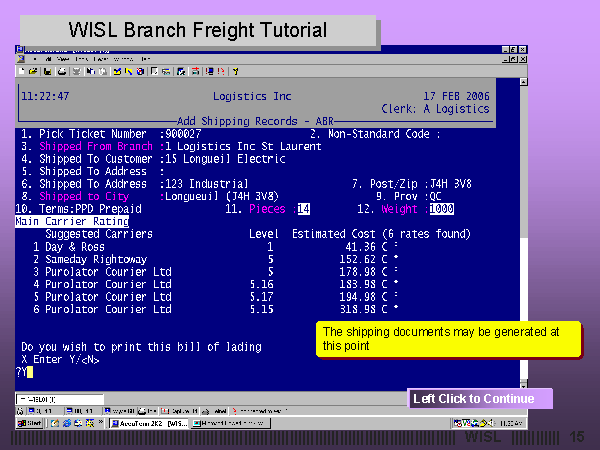
Task: Open the Windows Start button
Action: coord(28,423)
